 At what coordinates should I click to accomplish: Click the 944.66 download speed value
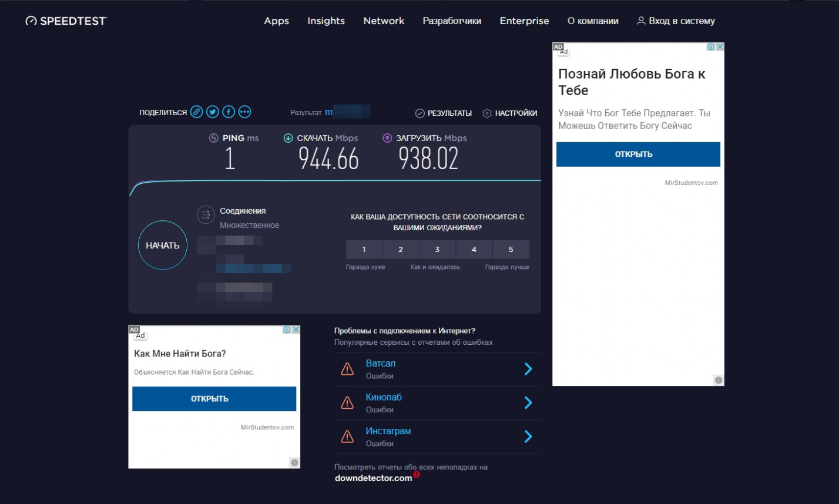(x=328, y=158)
